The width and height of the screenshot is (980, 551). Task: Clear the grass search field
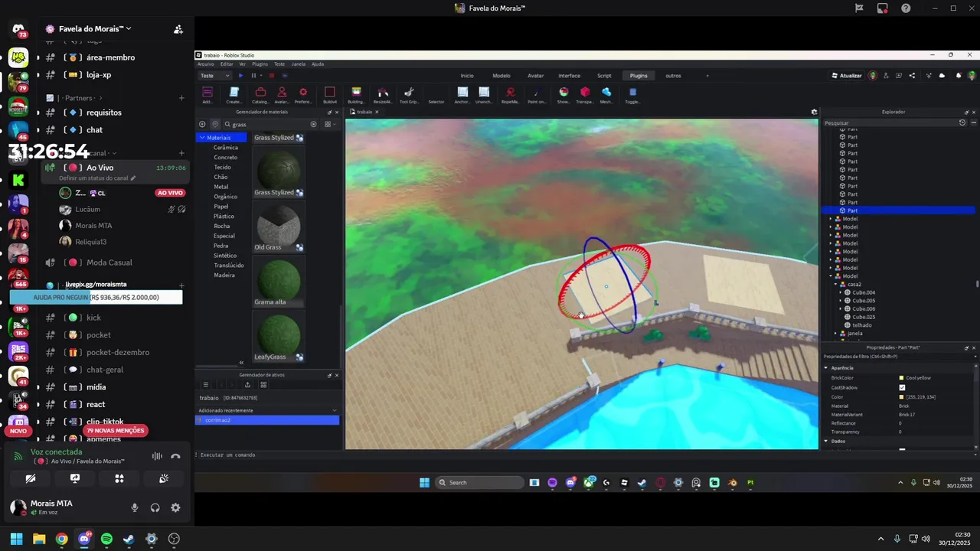tap(313, 124)
